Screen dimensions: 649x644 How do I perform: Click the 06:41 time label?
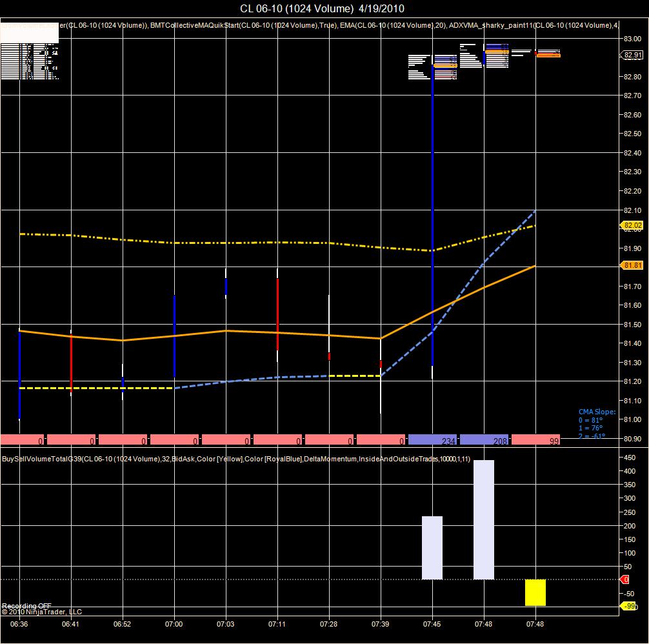[71, 623]
